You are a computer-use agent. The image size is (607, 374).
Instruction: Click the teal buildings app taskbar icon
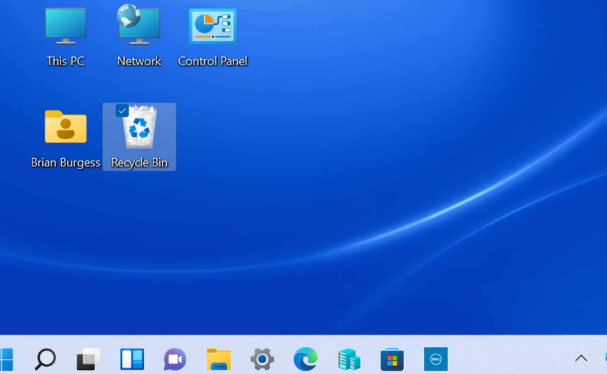[349, 359]
